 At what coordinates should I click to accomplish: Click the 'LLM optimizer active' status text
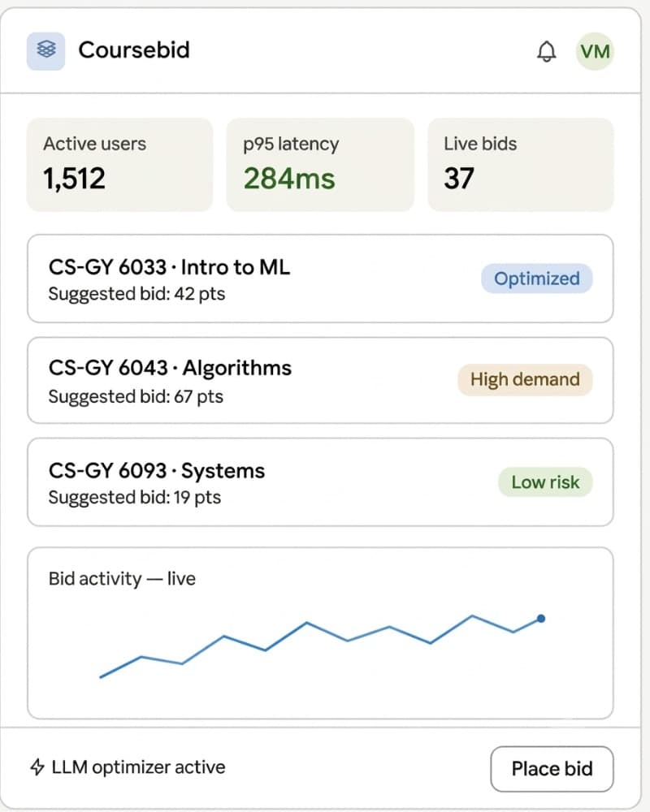(x=138, y=767)
